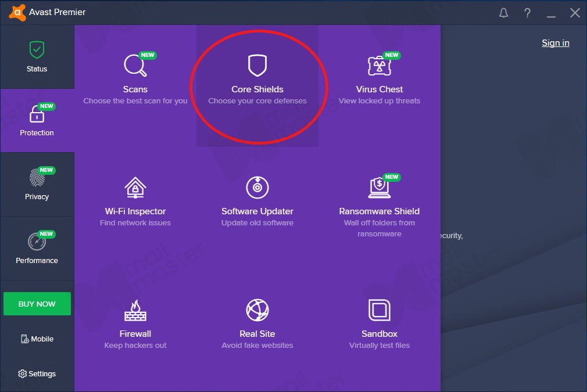Click the Status label in the sidebar
The height and width of the screenshot is (392, 587).
click(x=37, y=69)
